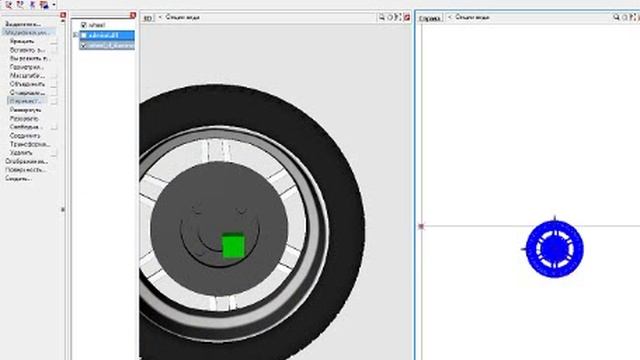Select the green cube in the 3D view
The height and width of the screenshot is (360, 640).
233,246
